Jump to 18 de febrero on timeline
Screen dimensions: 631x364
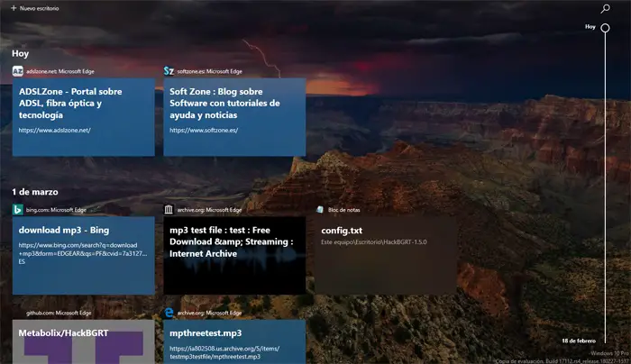coord(579,341)
